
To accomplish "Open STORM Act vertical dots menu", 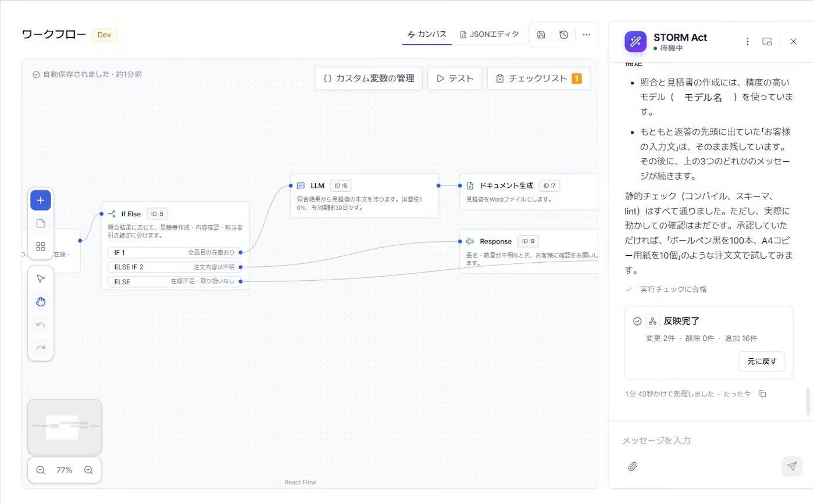I will click(748, 41).
